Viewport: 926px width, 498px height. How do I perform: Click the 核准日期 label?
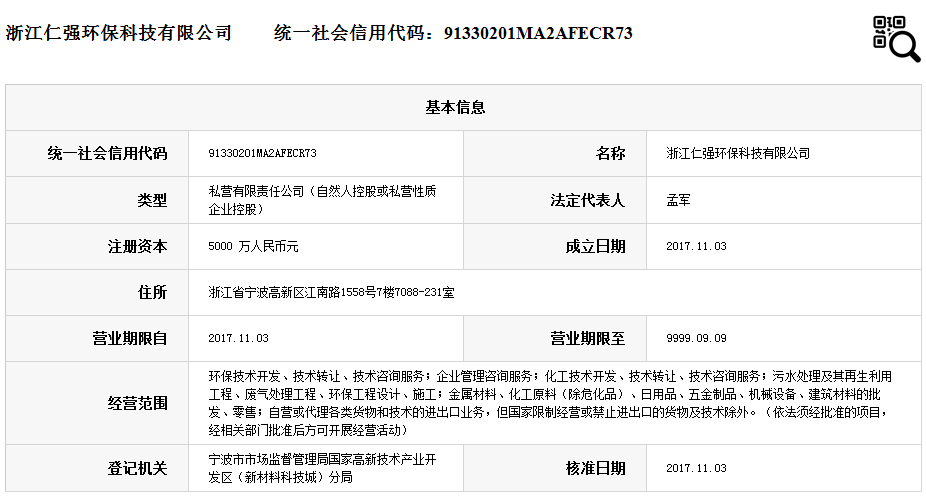595,468
